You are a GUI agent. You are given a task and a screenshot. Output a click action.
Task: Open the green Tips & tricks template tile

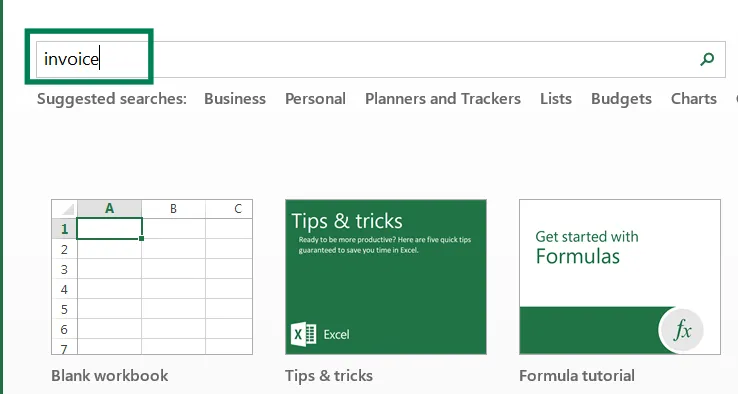[386, 277]
